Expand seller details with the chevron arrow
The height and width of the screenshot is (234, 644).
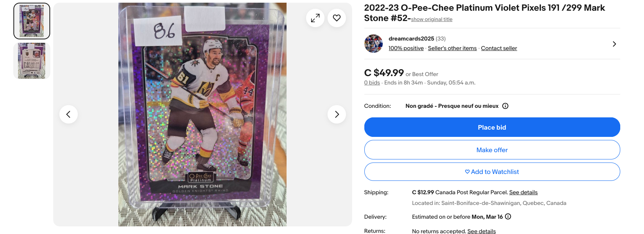click(614, 44)
